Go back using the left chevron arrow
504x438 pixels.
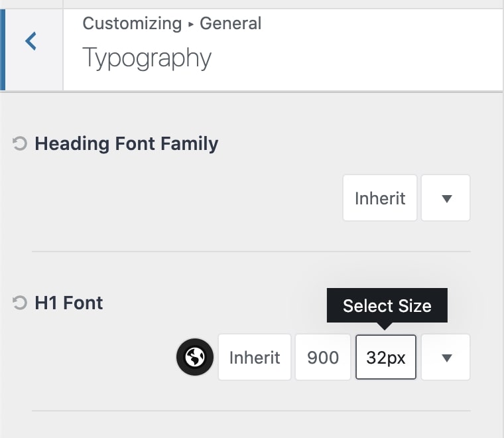31,41
